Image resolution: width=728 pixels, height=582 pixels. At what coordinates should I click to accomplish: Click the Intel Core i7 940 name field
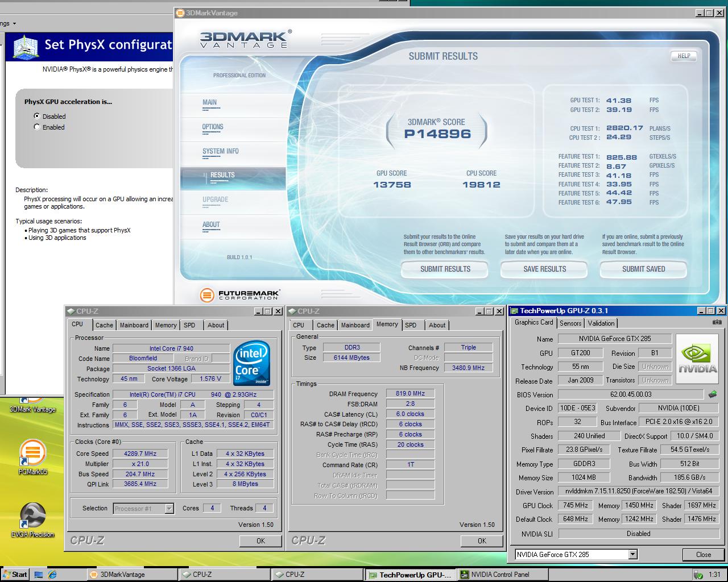[171, 348]
